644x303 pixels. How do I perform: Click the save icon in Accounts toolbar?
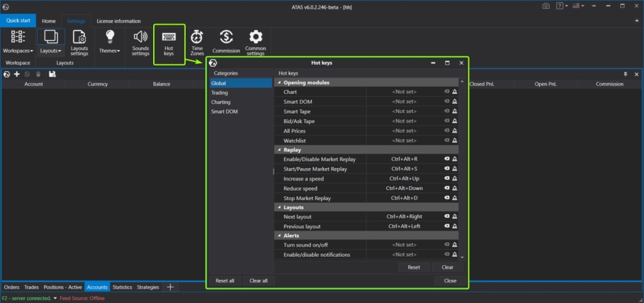[x=52, y=74]
